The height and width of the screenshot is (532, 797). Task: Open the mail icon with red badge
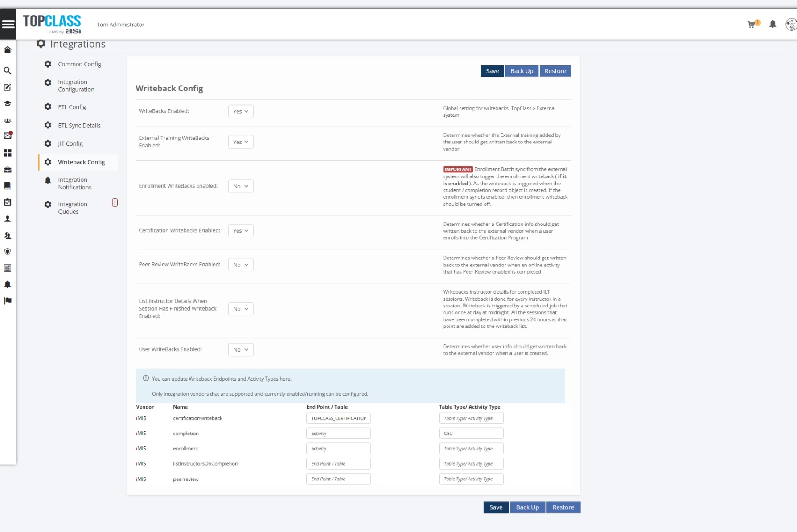coord(8,135)
